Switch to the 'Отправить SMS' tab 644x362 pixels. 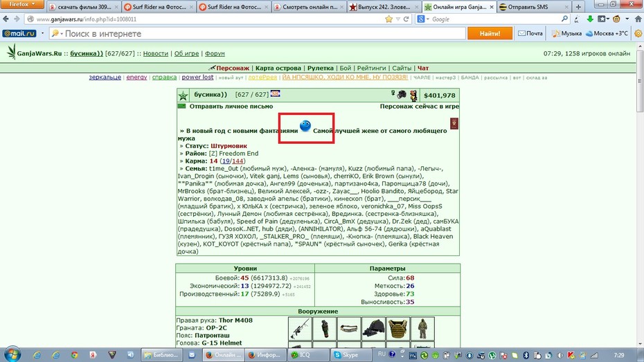click(534, 7)
